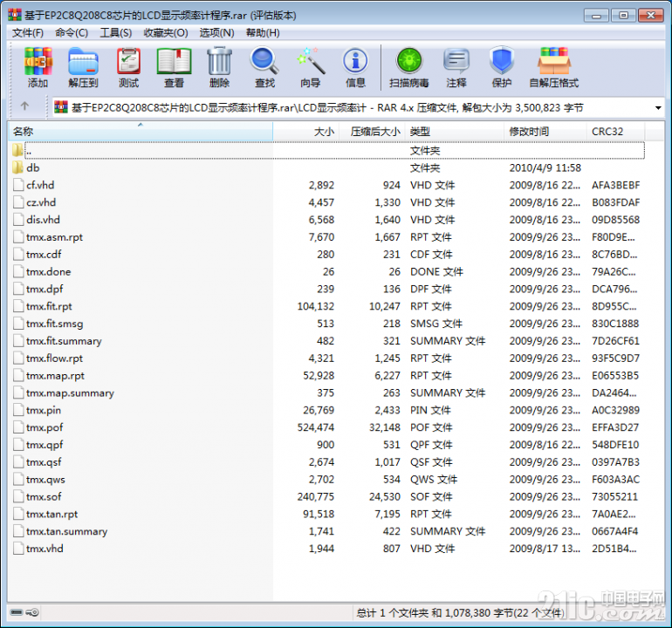Open the File (文件) menu
Screen dimensions: 672x628
click(27, 33)
